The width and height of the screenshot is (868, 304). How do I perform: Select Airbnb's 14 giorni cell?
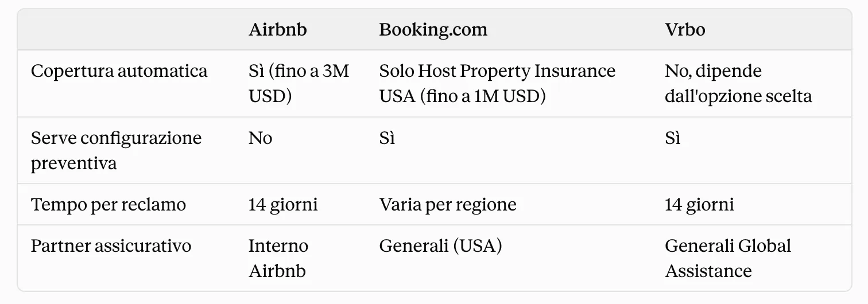283,205
